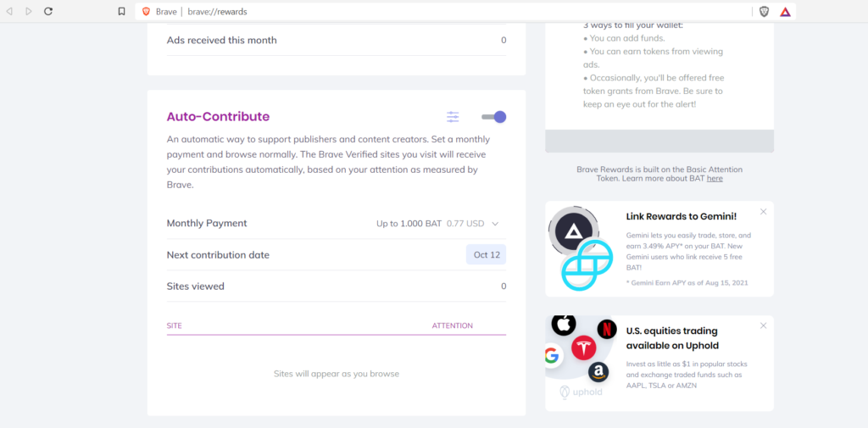This screenshot has width=868, height=428.
Task: Click 'Sites will appear as you browse' text
Action: [337, 374]
